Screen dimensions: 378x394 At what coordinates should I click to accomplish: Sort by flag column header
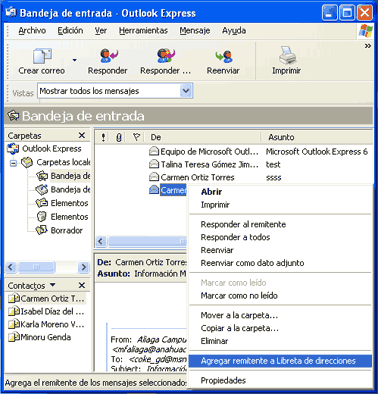[136, 137]
